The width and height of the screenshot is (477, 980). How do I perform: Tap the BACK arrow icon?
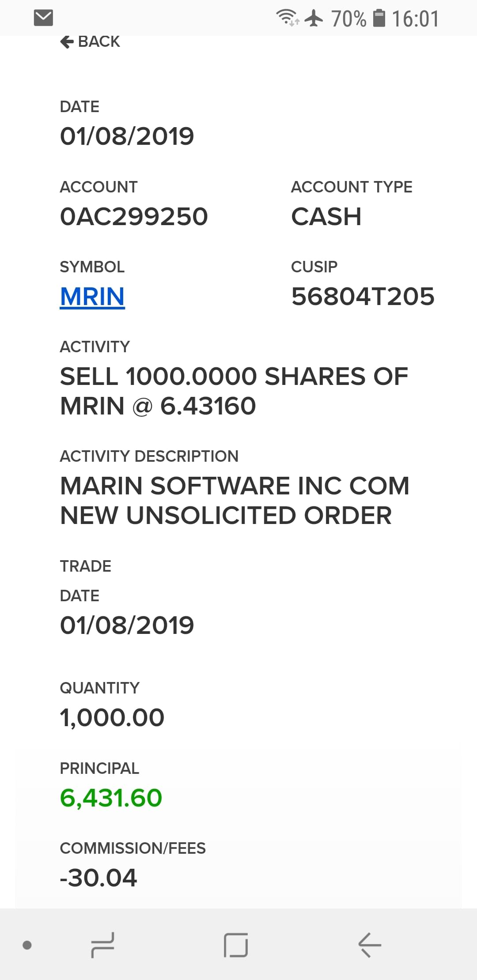(67, 42)
